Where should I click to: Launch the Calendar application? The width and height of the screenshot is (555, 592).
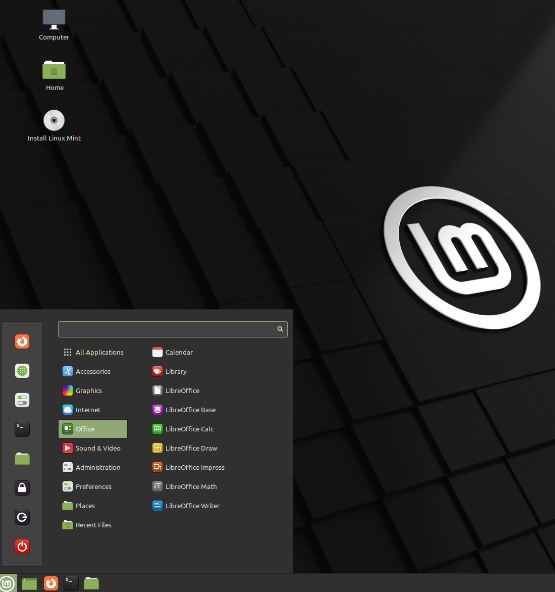click(173, 352)
